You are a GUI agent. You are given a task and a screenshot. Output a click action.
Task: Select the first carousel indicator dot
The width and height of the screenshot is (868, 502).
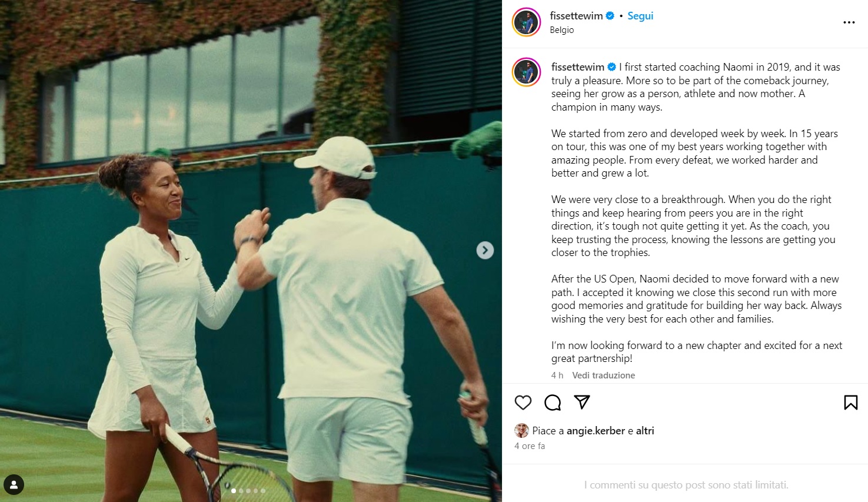click(x=233, y=490)
